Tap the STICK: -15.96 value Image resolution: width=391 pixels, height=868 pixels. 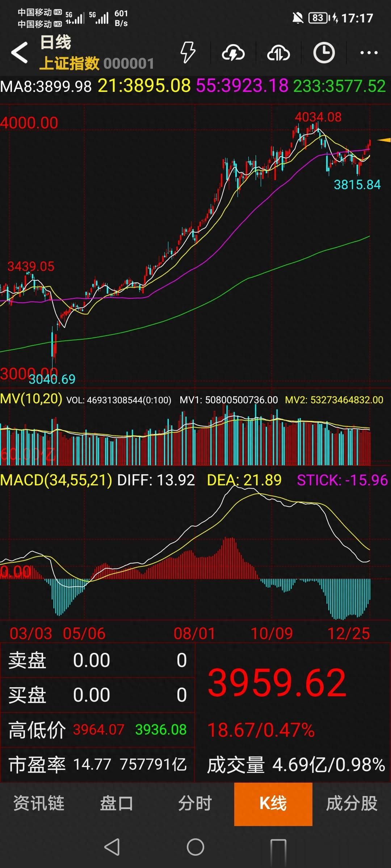342,480
